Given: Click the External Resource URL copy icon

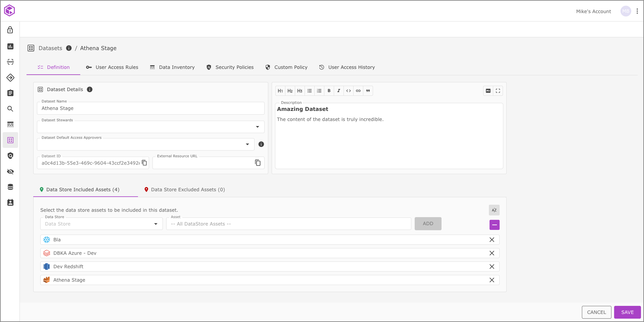Looking at the screenshot, I should [258, 163].
